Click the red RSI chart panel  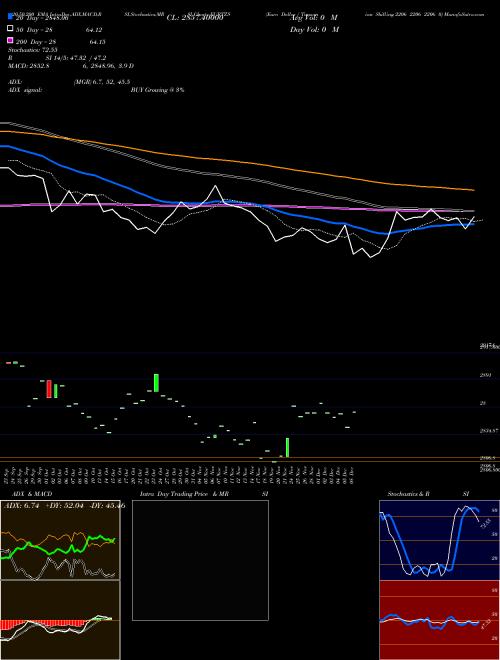coord(439,620)
